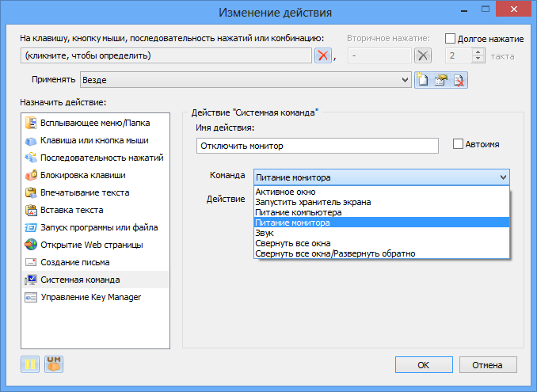Screen dimensions: 537x392
Task: Enable the Долгое нажатие checkbox
Action: point(450,38)
